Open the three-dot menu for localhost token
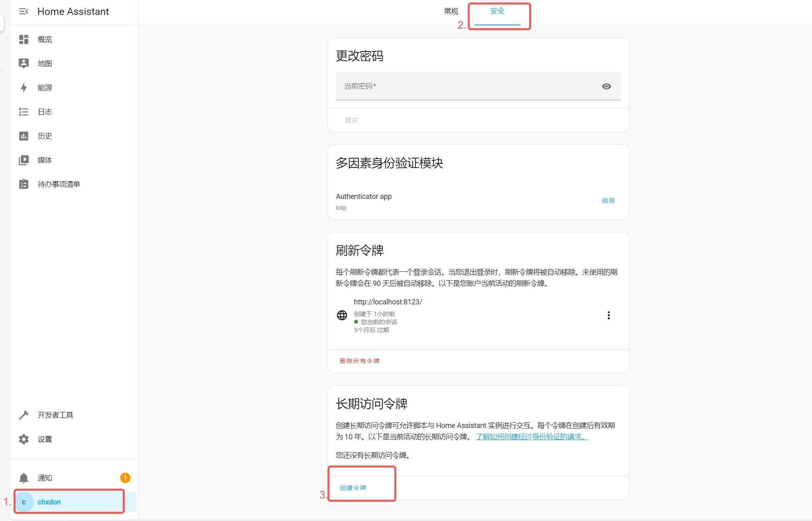Image resolution: width=812 pixels, height=521 pixels. click(x=608, y=315)
